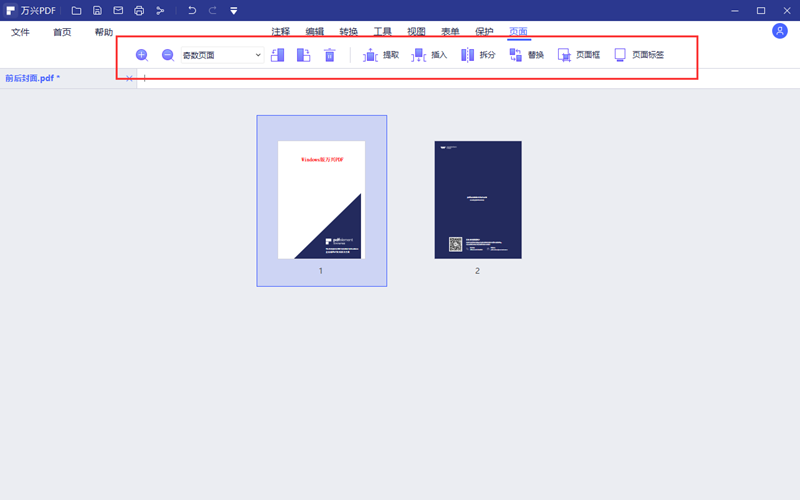
Task: Click the zoom out magnifier icon
Action: [x=168, y=55]
